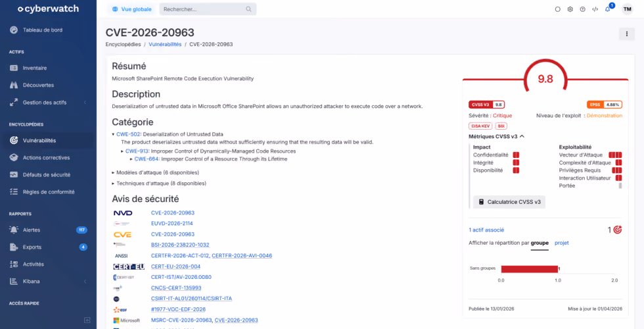Open the MSRC-CVE-2026-20963 link
The height and width of the screenshot is (329, 644).
[x=181, y=320]
